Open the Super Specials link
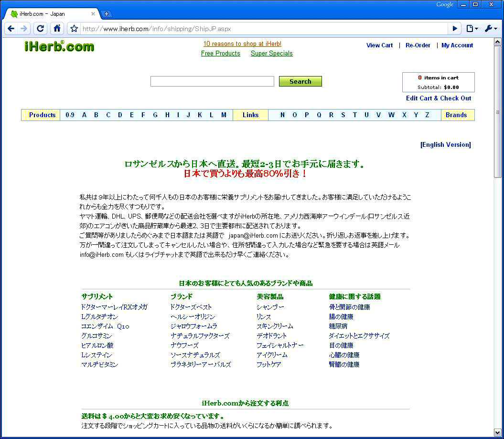 tap(272, 54)
